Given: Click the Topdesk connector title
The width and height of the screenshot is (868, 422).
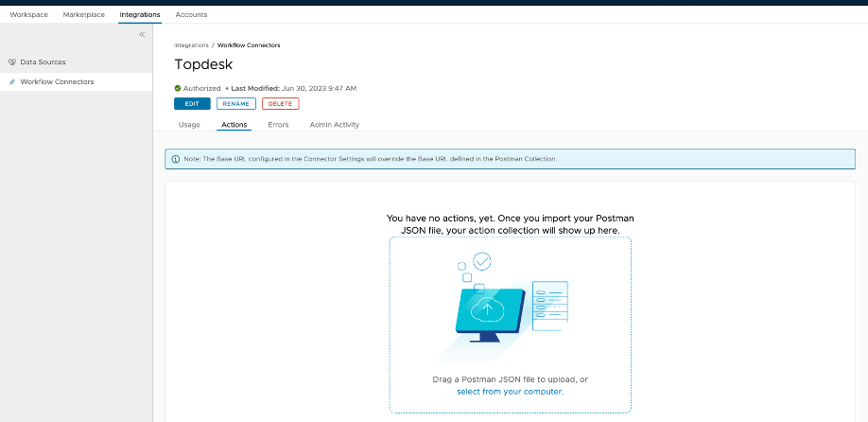Looking at the screenshot, I should [x=203, y=64].
